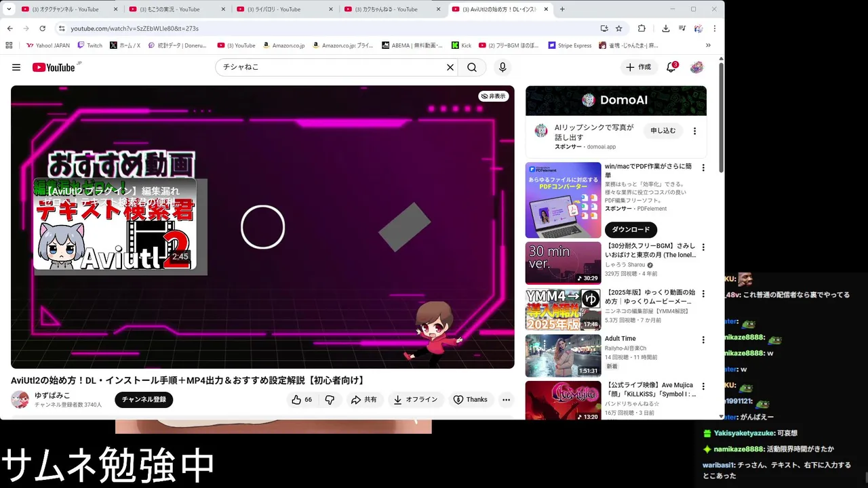Open options for 30分耐久フリーBGM video
868x488 pixels.
(x=703, y=247)
